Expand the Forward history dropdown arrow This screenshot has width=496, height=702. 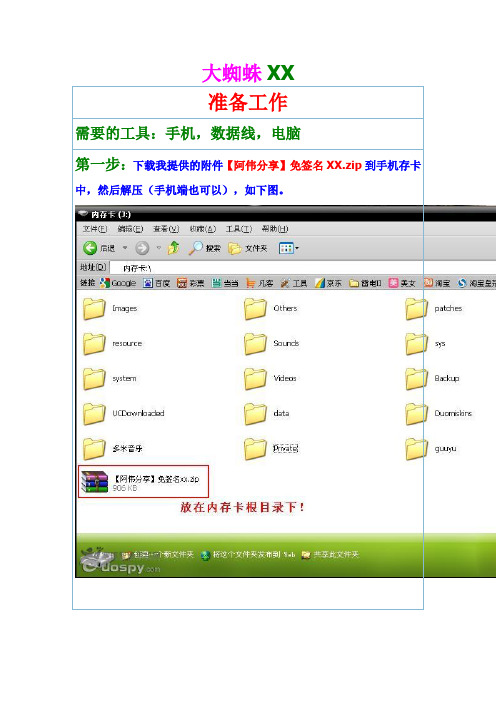[x=158, y=248]
